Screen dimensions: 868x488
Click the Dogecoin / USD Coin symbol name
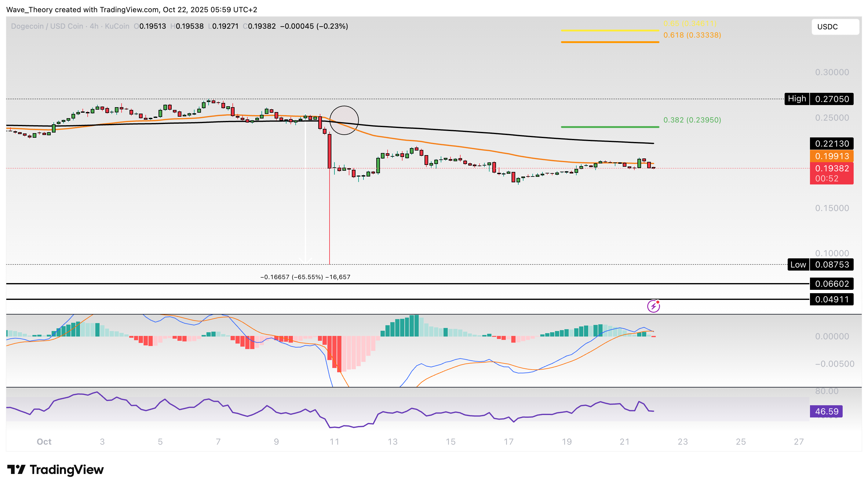click(47, 26)
